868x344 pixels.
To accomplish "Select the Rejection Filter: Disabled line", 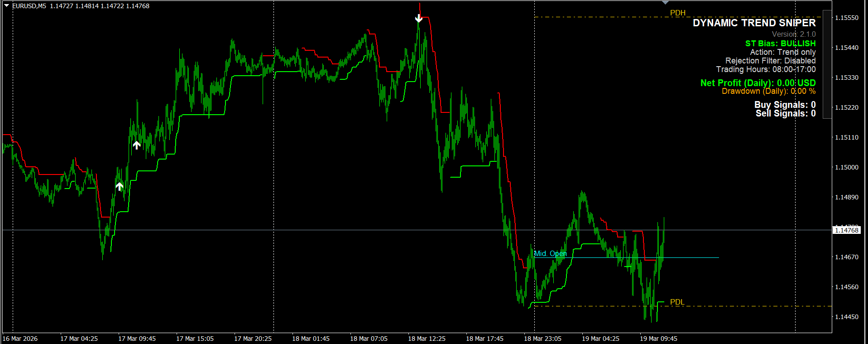I will pyautogui.click(x=770, y=60).
